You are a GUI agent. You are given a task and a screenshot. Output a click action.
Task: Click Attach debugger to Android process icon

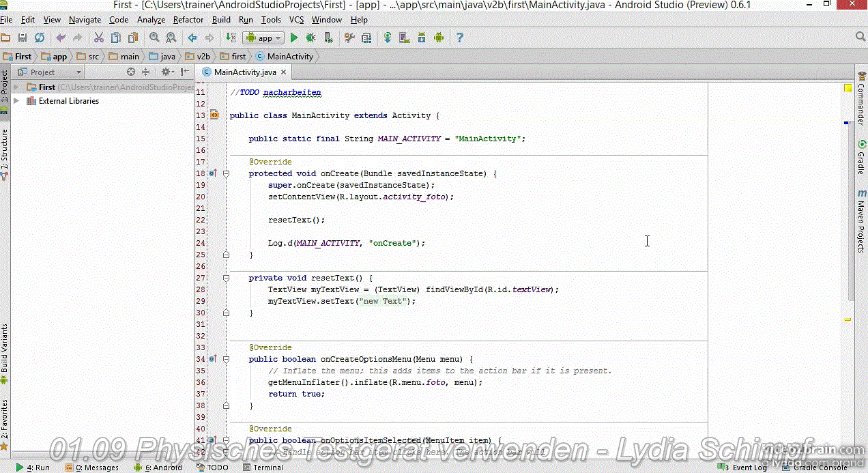coord(328,38)
